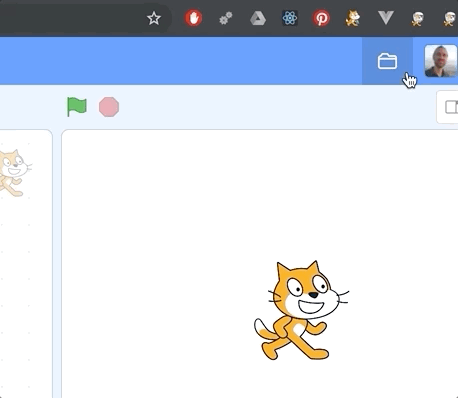Open the React Developer Tools extension
Screen dimensions: 458x398
[290, 18]
